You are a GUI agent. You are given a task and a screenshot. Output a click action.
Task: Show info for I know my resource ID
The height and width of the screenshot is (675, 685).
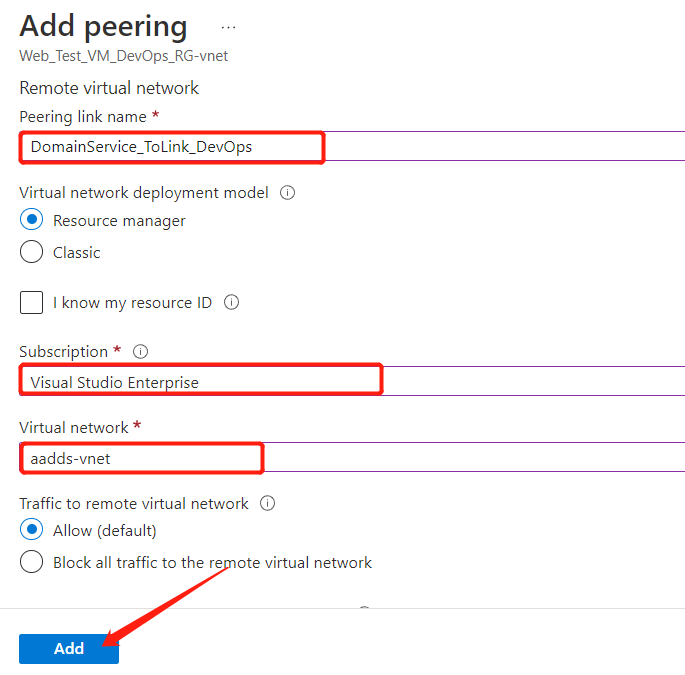click(x=232, y=302)
